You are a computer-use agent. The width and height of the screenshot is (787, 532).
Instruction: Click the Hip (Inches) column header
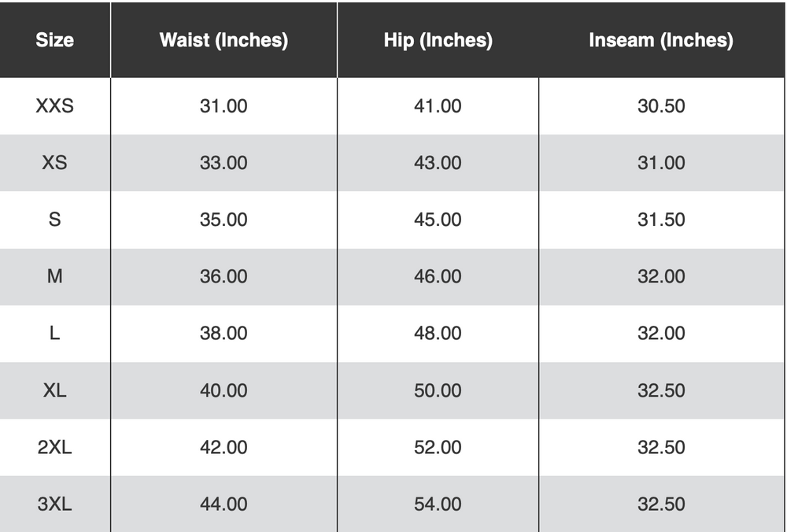point(438,40)
